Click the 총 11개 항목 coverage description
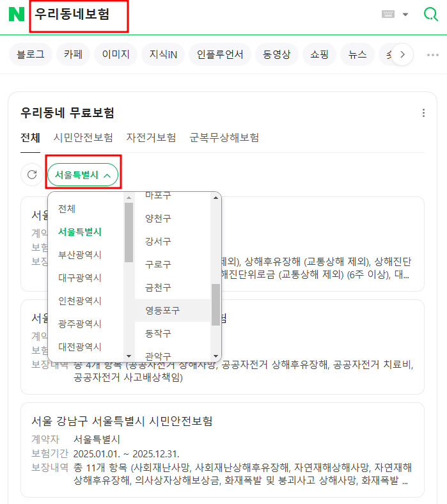The image size is (447, 504). [242, 474]
